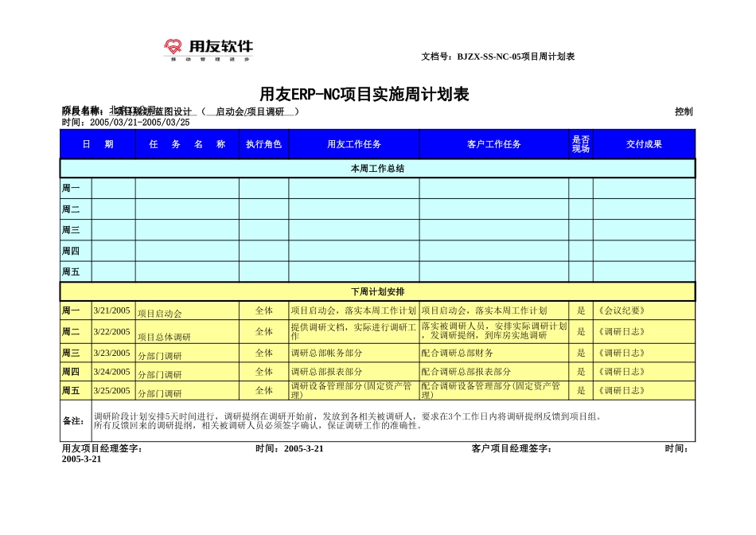Click the 交付成果 column header

[644, 144]
